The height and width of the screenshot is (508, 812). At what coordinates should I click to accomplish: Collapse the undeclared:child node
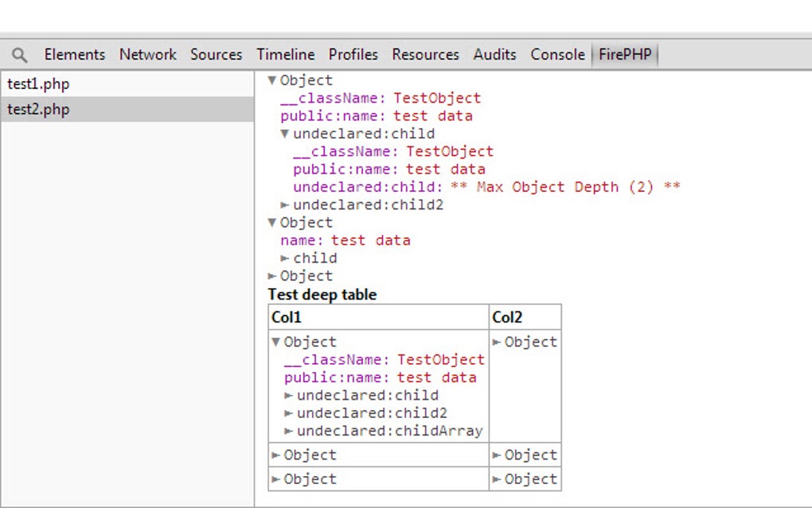coord(284,133)
